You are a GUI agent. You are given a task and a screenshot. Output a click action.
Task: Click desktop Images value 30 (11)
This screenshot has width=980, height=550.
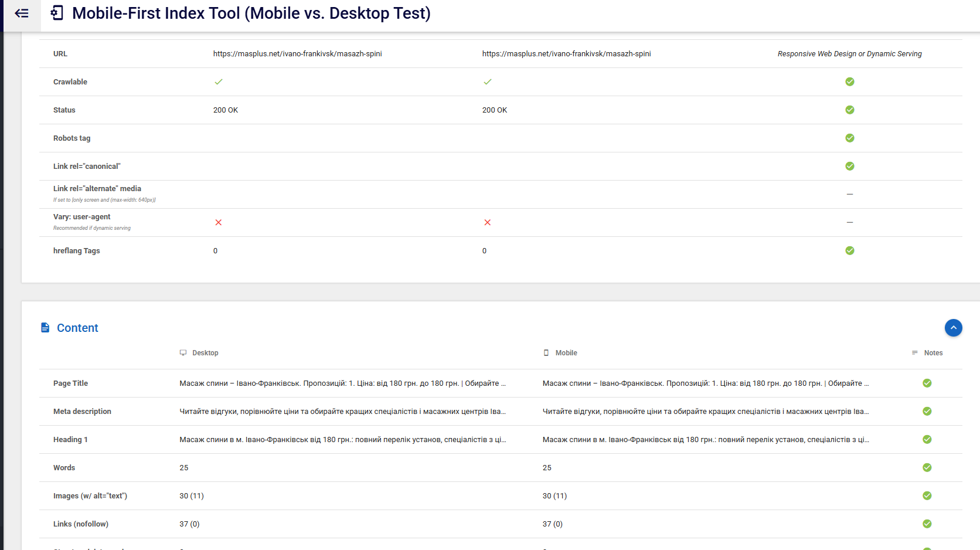click(192, 496)
